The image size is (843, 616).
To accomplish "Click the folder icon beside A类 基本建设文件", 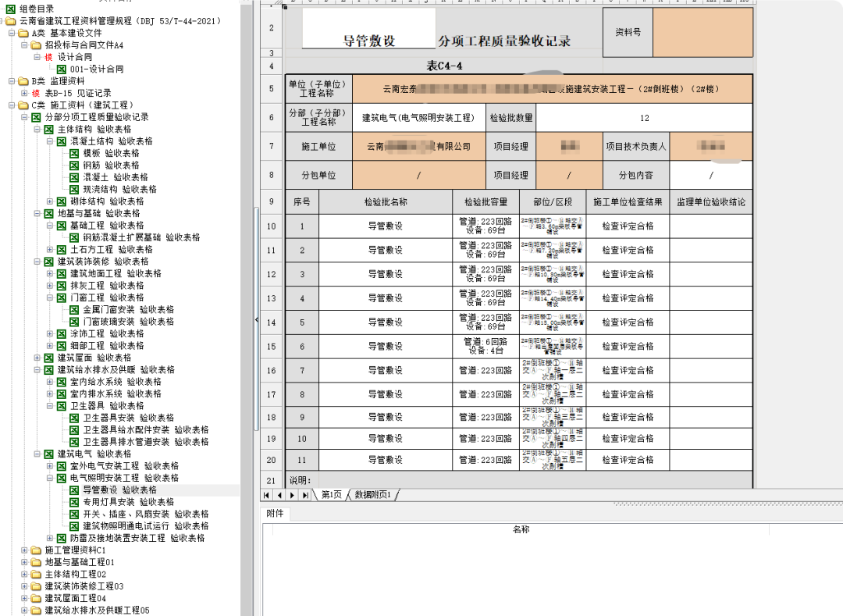I will click(x=23, y=34).
